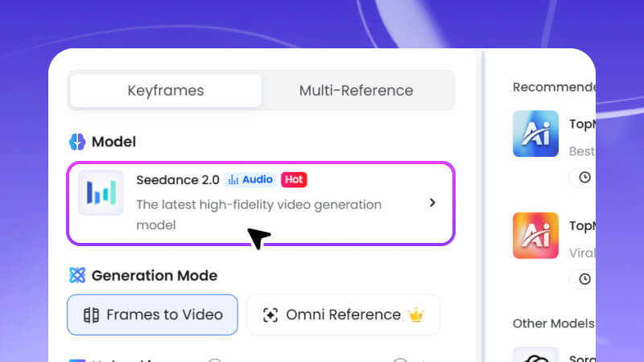This screenshot has height=362, width=644.
Task: Click the clock icon under the blue AI model
Action: coord(584,178)
